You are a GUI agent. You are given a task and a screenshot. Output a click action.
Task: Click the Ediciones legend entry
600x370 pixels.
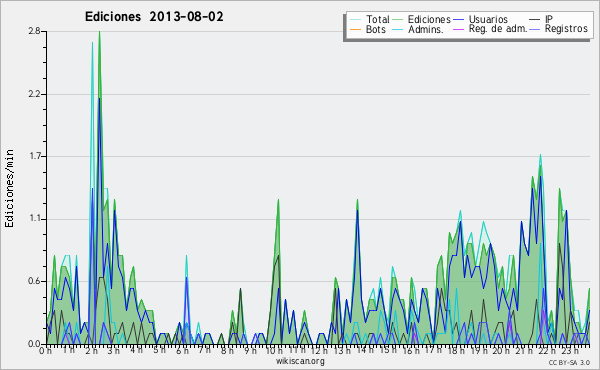[422, 19]
